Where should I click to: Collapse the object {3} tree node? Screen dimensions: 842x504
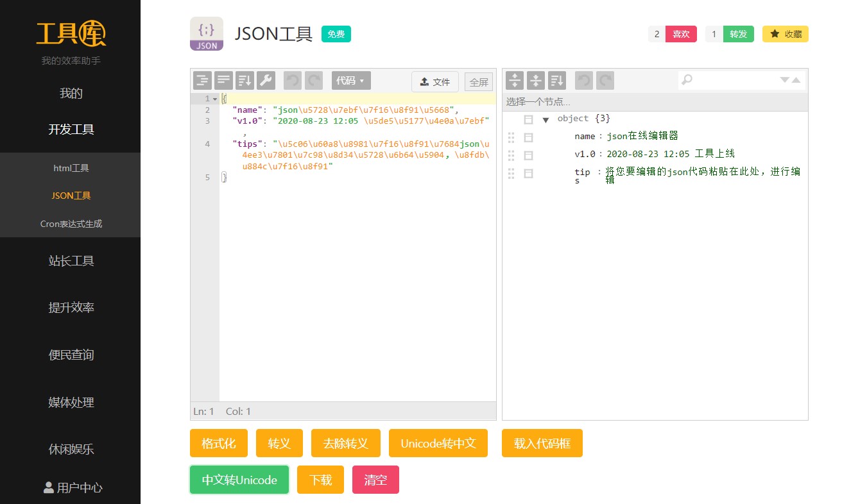point(546,120)
